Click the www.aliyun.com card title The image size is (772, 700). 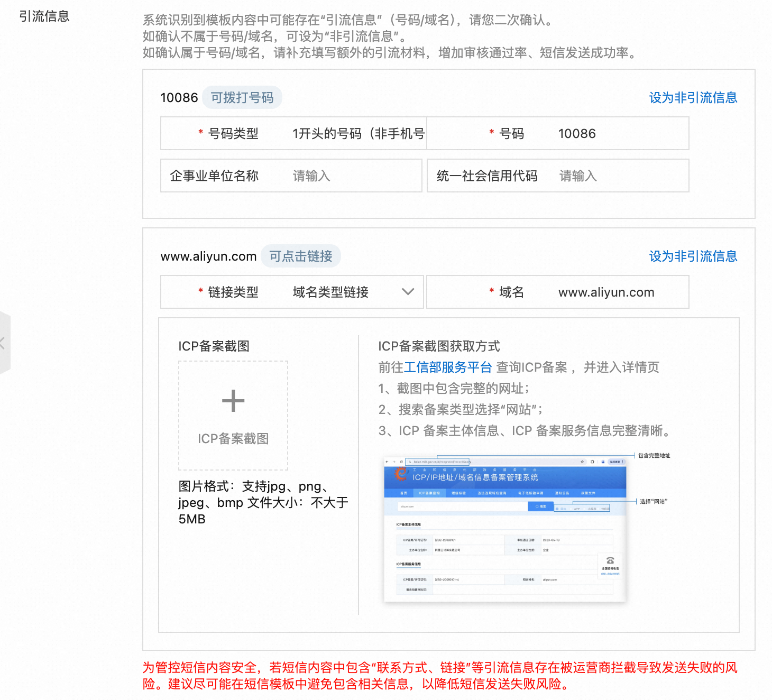coord(208,256)
